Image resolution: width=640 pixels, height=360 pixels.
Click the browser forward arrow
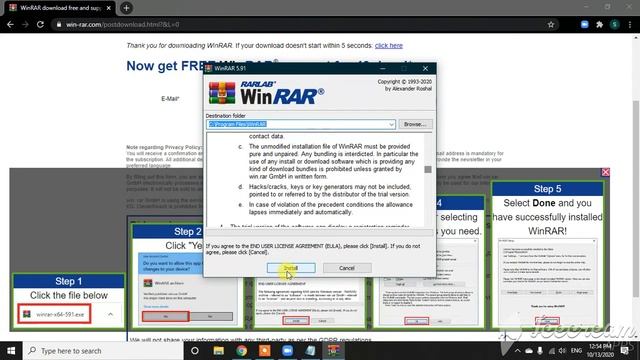[x=25, y=24]
